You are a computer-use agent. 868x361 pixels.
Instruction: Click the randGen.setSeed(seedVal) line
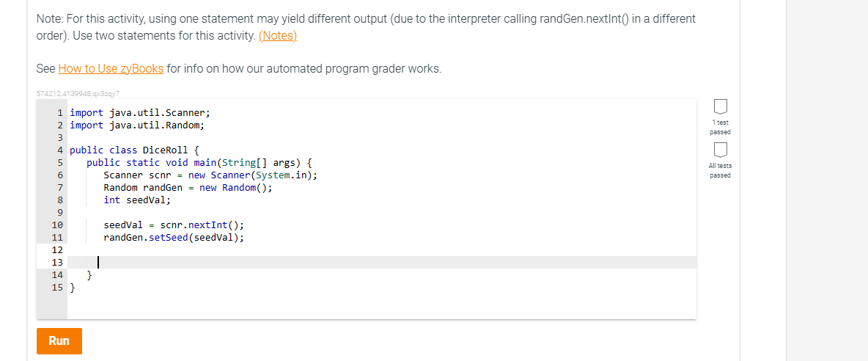point(174,238)
